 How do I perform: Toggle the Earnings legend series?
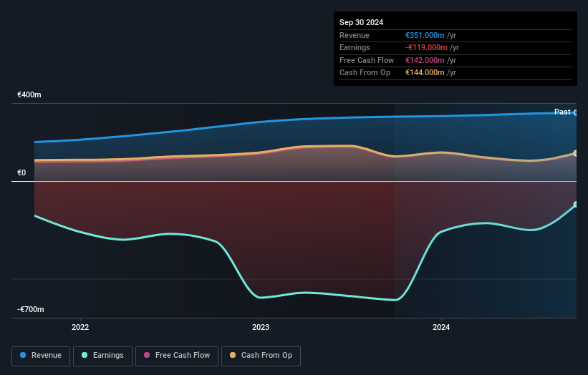(x=102, y=356)
